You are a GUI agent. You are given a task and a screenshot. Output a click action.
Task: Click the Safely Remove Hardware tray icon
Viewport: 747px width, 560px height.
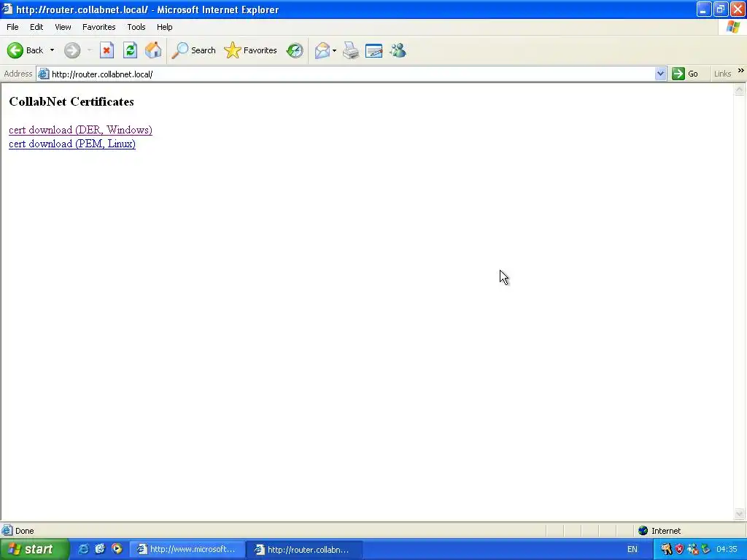coord(705,550)
